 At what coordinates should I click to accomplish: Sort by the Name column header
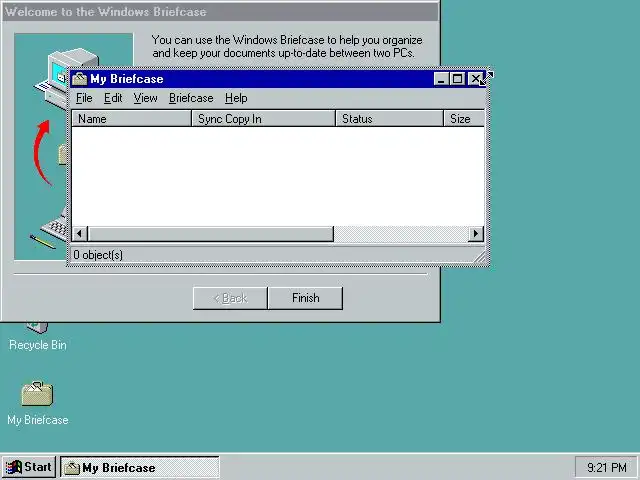(x=131, y=118)
